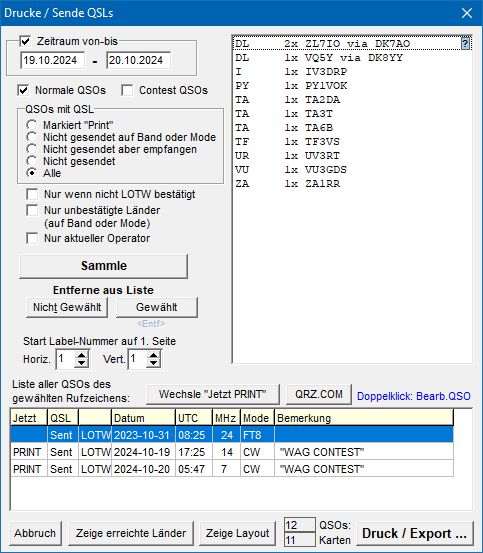The width and height of the screenshot is (483, 553).
Task: Increase the Vert. label number
Action: [154, 355]
